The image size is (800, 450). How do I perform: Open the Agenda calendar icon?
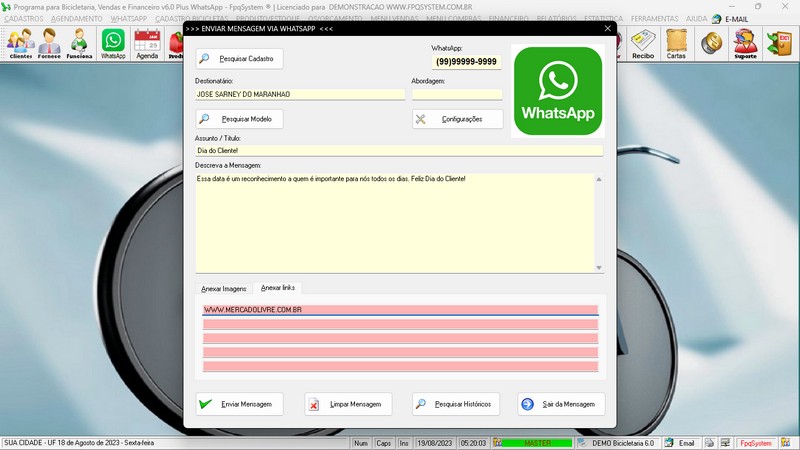pyautogui.click(x=147, y=43)
